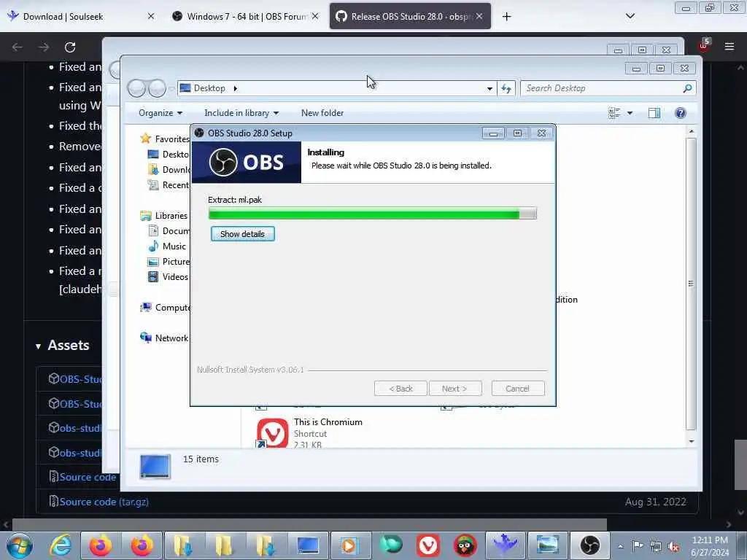
Task: Select Computer in the navigation pane
Action: 165,308
